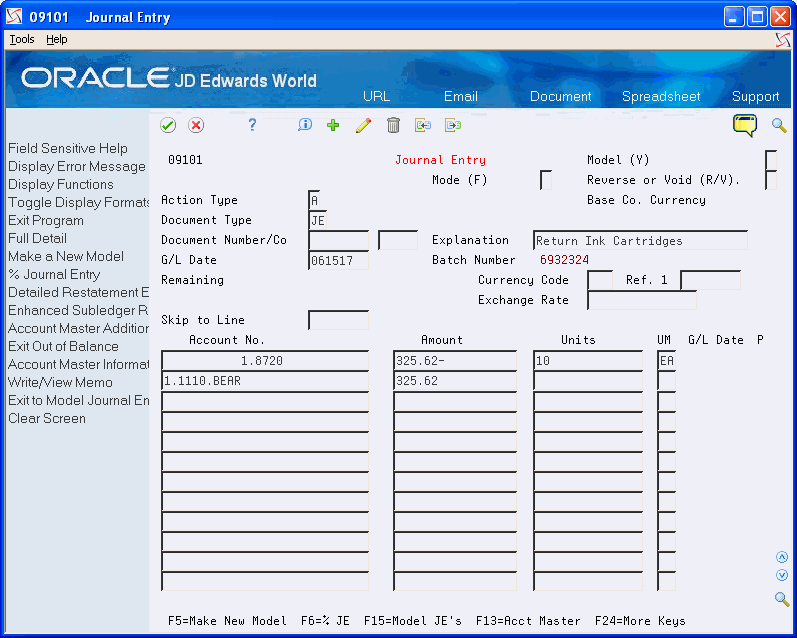The width and height of the screenshot is (797, 638).
Task: Click the yellow pencil change icon
Action: pos(363,125)
